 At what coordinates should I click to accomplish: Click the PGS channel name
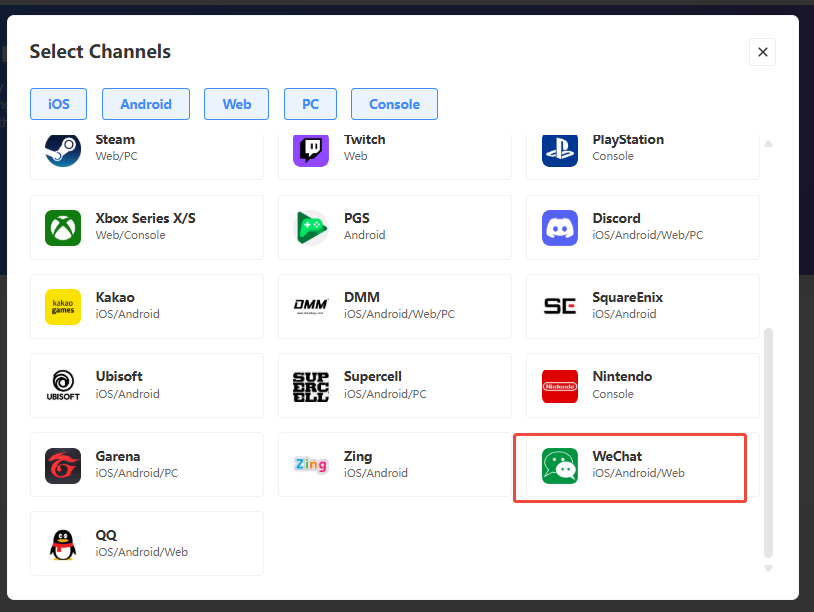(x=357, y=218)
